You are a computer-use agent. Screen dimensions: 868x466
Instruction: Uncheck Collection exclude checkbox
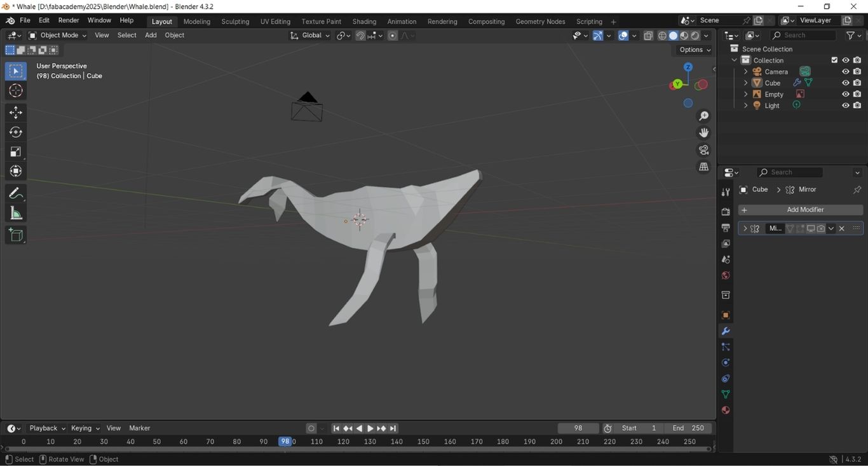(834, 60)
